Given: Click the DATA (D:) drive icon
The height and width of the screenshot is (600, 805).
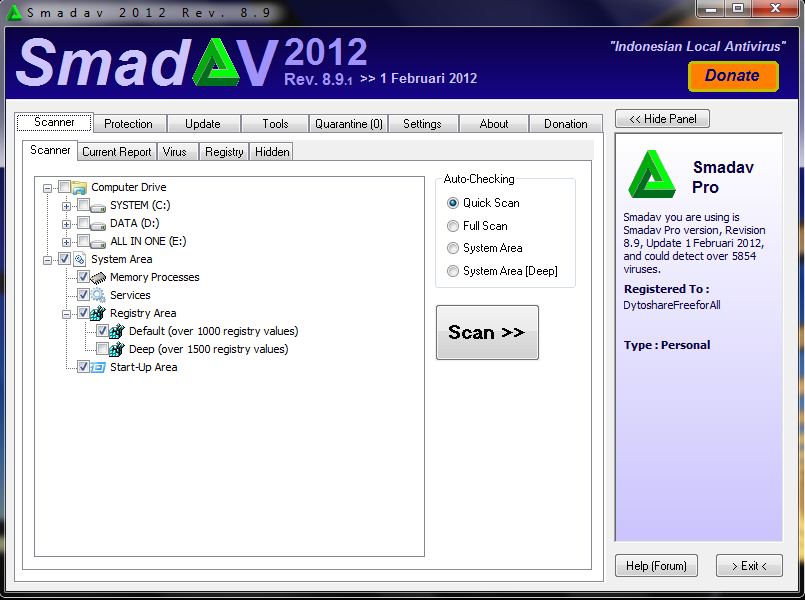Looking at the screenshot, I should tap(98, 225).
